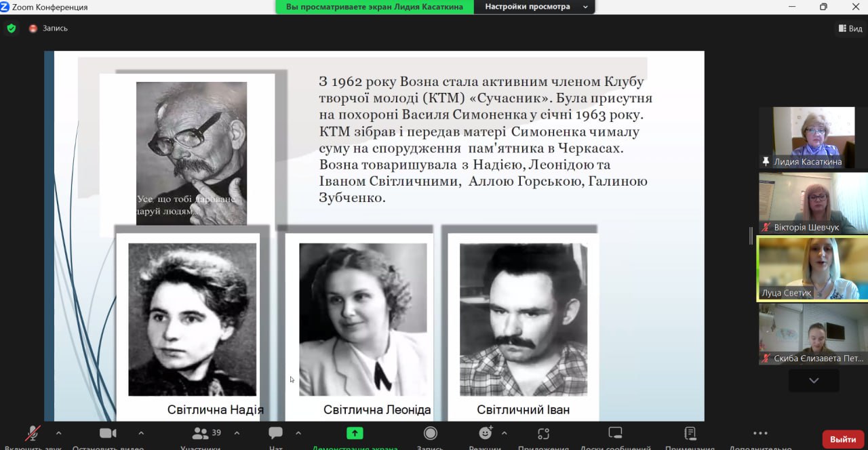The width and height of the screenshot is (868, 450).
Task: Restore down the Zoom window
Action: point(823,7)
